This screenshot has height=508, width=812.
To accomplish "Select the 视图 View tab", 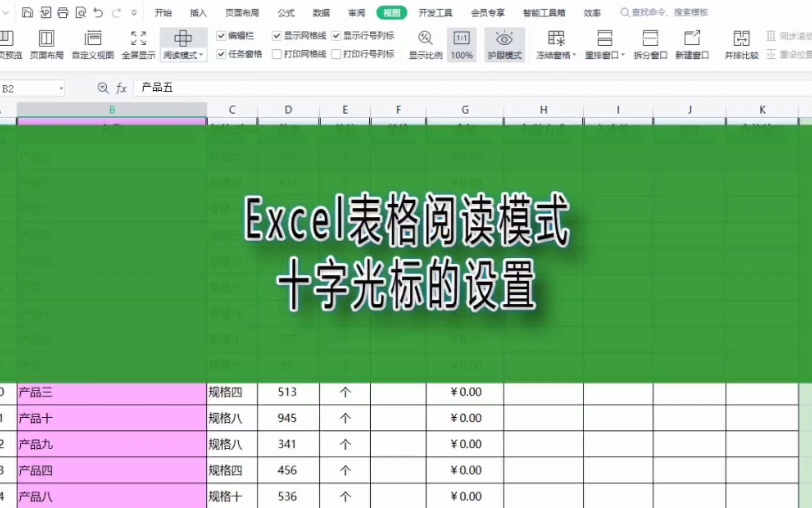I will click(x=392, y=13).
